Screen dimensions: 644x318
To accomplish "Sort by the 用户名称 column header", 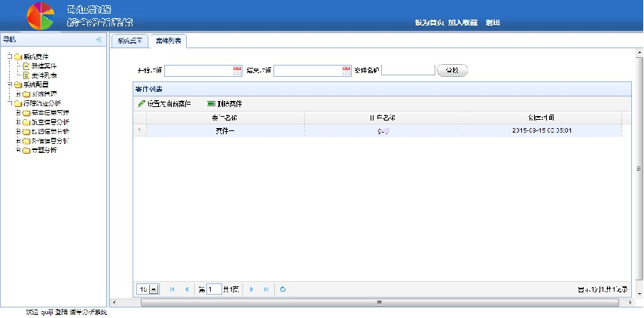I will coord(385,118).
